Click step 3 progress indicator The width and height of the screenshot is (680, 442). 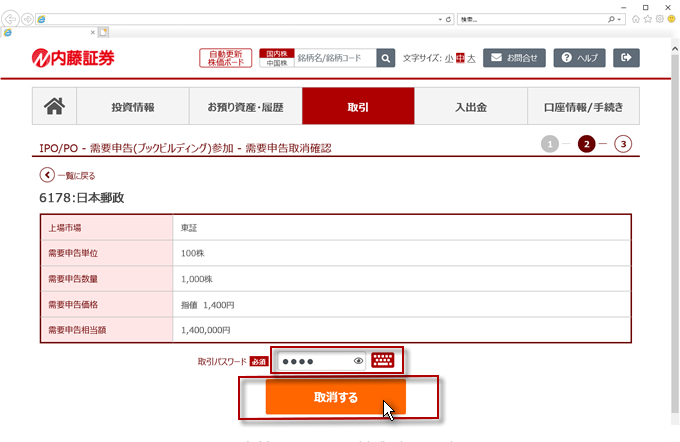point(623,144)
